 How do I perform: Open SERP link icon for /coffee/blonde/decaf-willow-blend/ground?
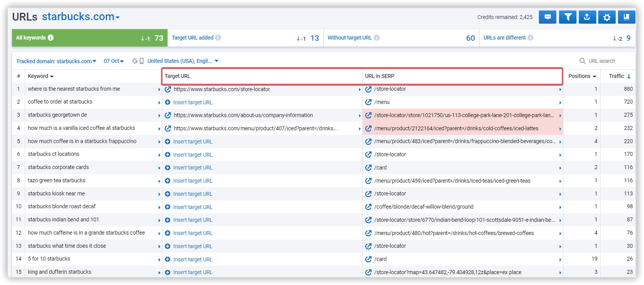(369, 207)
